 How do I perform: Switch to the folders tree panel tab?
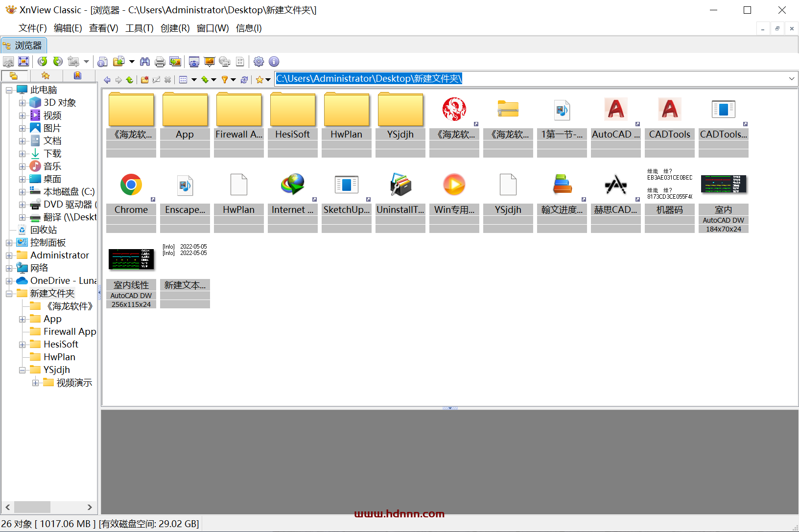(15, 76)
